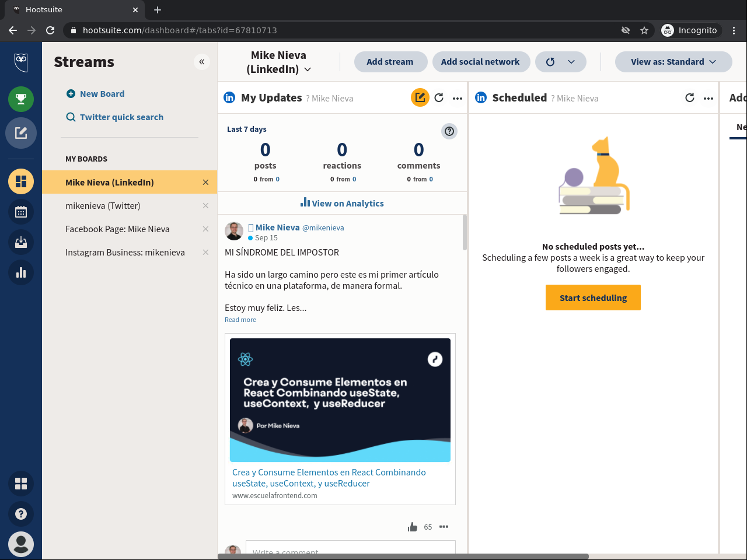
Task: Click Add stream button
Action: coord(390,62)
